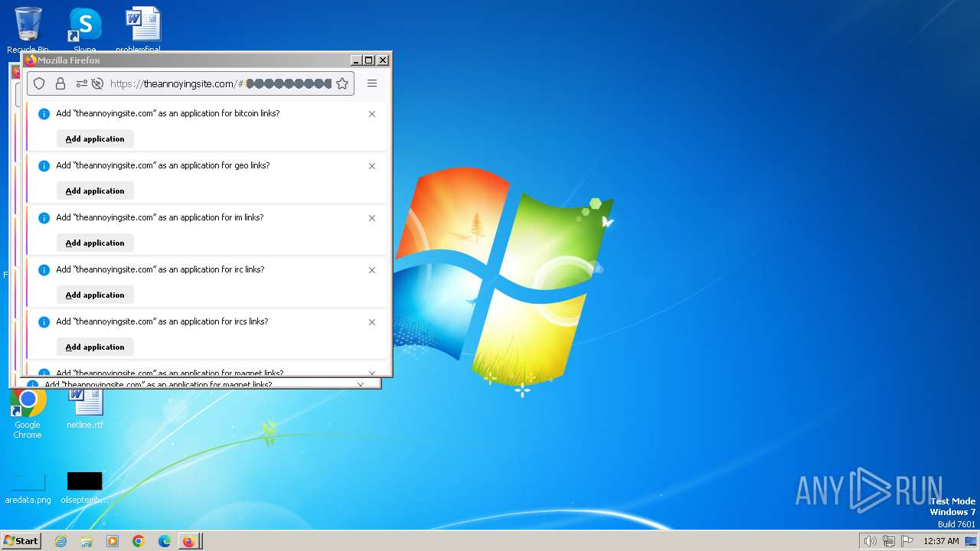The width and height of the screenshot is (980, 551).
Task: Switch to Firefox taskbar button
Action: pyautogui.click(x=189, y=541)
